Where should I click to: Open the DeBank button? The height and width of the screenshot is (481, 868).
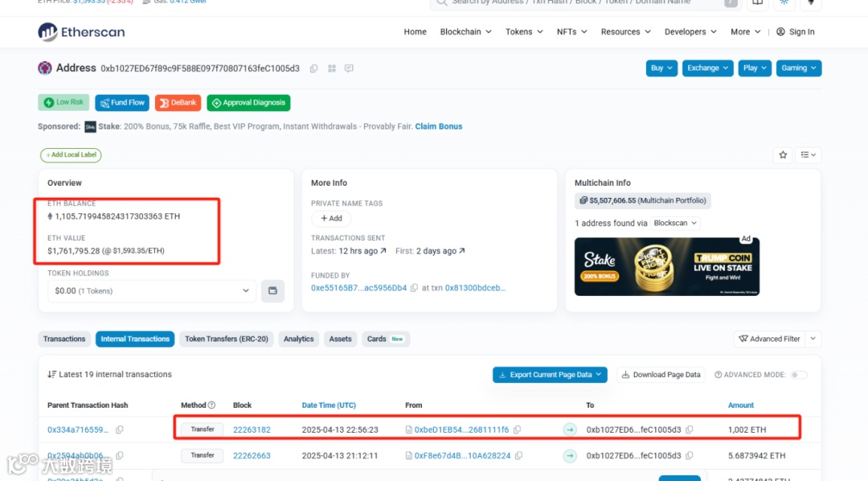pyautogui.click(x=178, y=102)
